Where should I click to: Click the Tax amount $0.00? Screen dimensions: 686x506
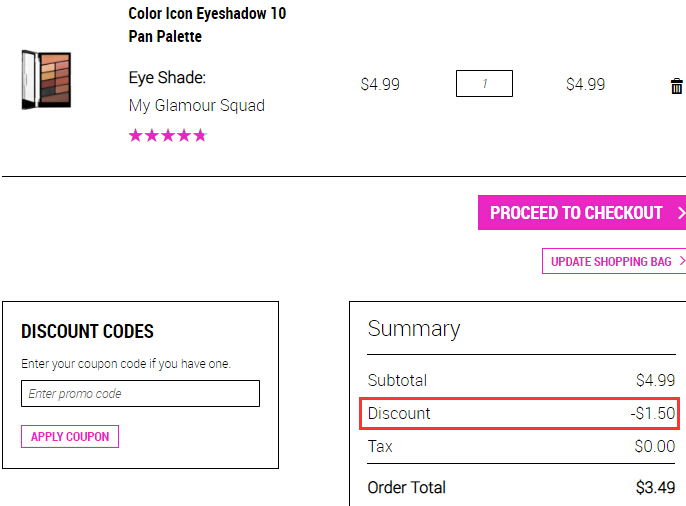[x=655, y=447]
